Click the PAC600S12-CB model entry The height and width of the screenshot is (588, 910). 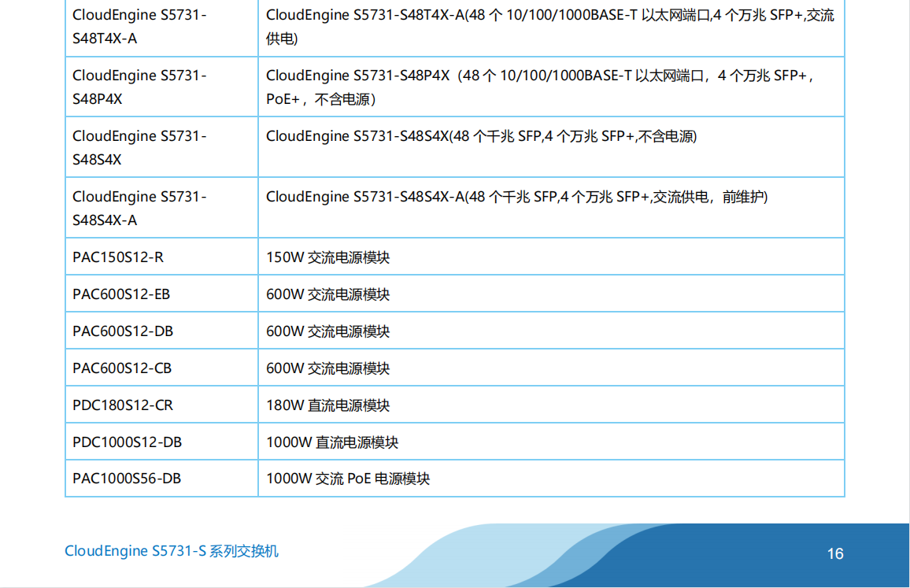122,368
